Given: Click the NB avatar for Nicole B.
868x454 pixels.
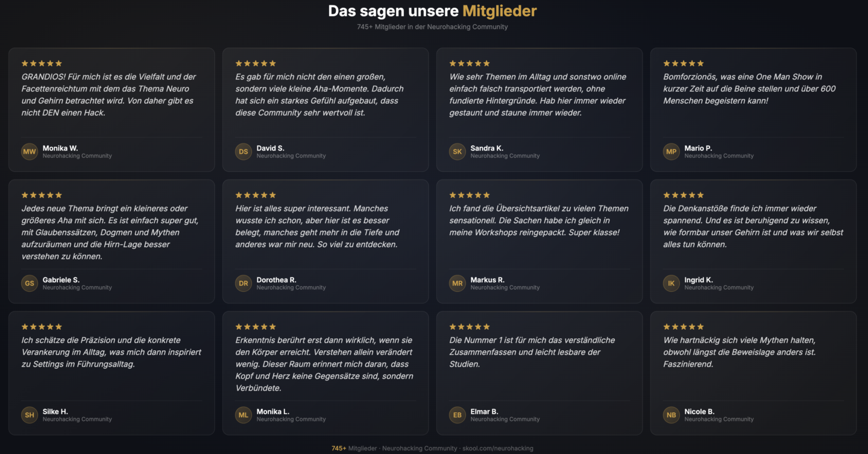Looking at the screenshot, I should coord(671,415).
